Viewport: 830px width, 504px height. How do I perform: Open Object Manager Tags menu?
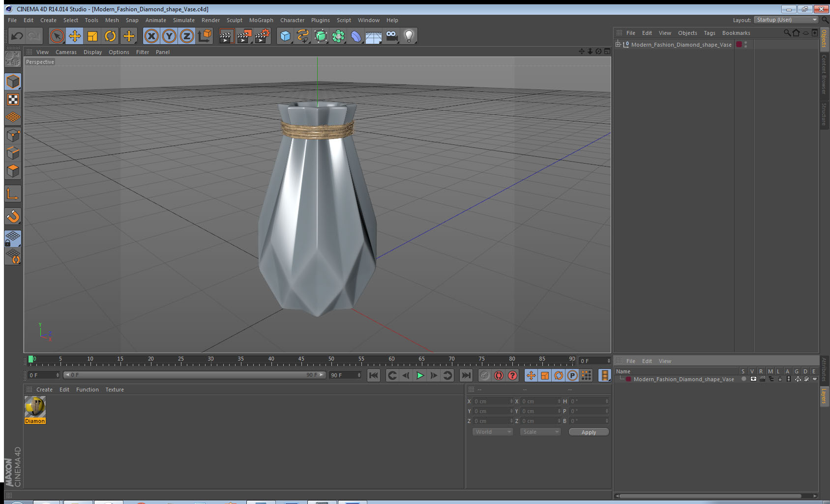(x=710, y=33)
